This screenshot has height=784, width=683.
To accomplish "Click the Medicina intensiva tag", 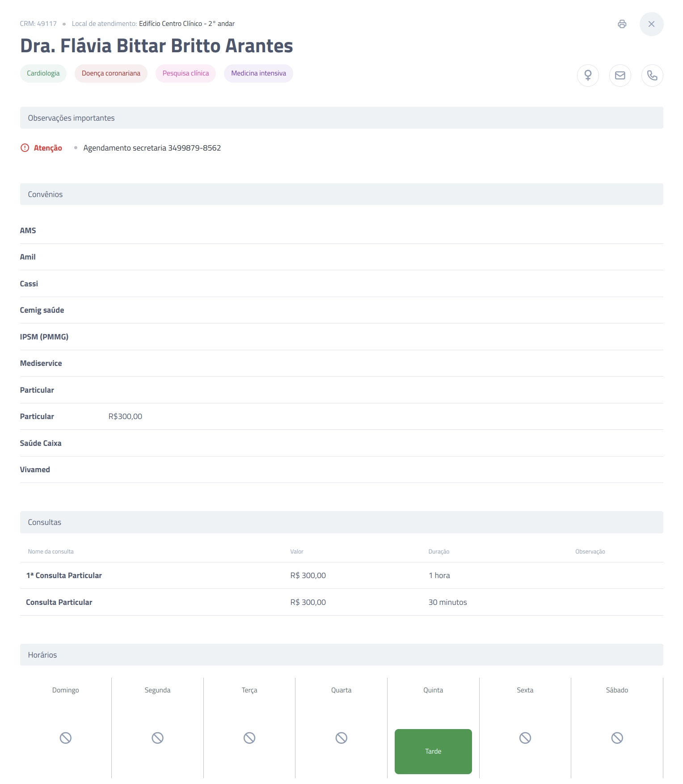I will point(258,73).
